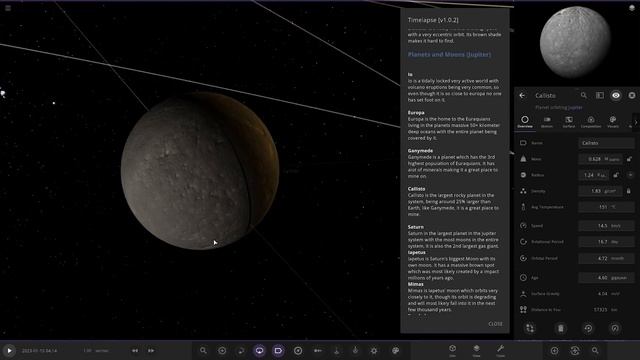This screenshot has width=640, height=360.
Task: Open the Density unit dropdown
Action: coord(610,191)
